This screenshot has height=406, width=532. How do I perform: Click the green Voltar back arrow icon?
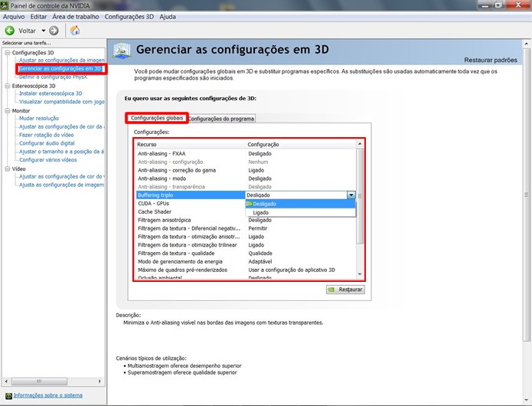point(9,31)
